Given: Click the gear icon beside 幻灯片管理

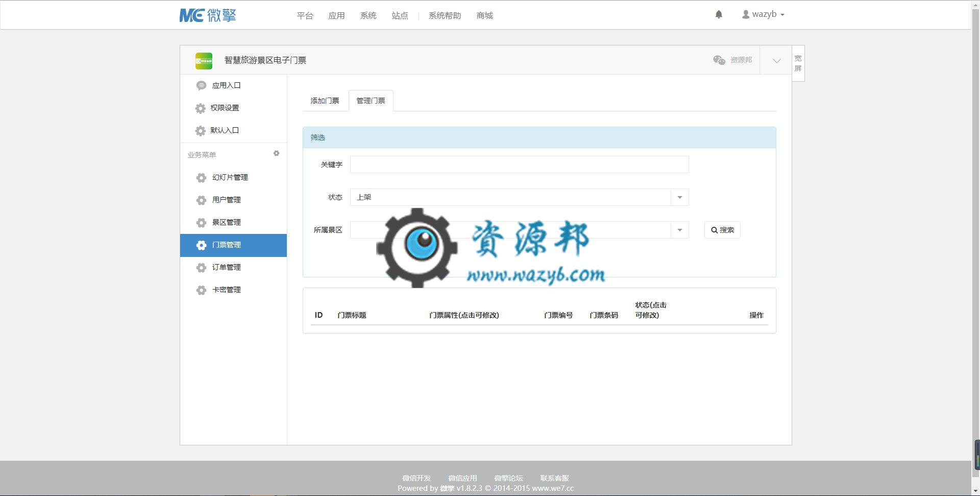Looking at the screenshot, I should 201,177.
